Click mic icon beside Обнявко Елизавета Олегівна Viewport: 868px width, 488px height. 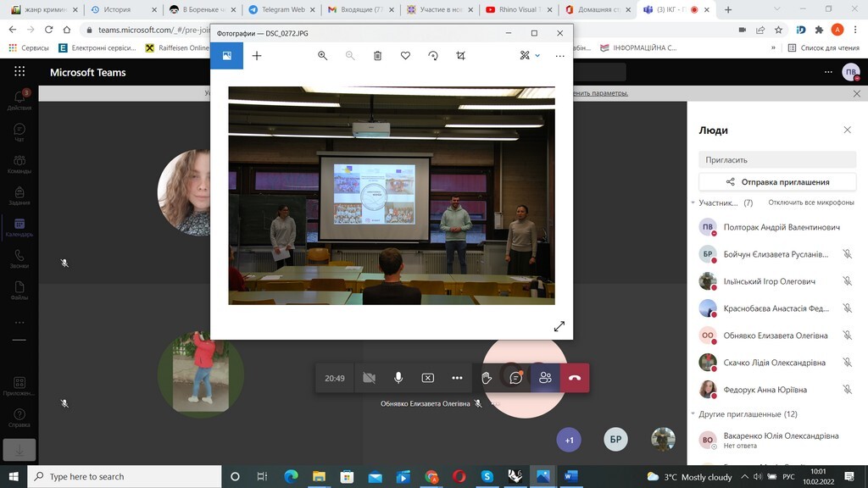coord(847,335)
